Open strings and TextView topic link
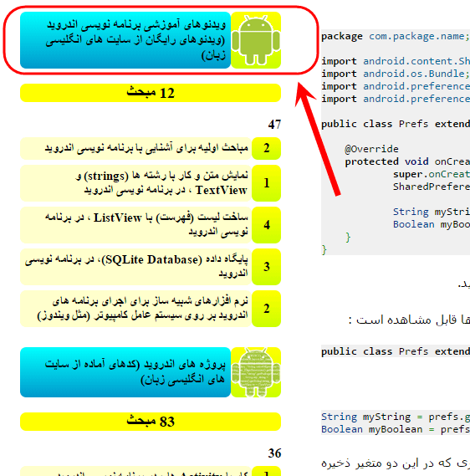This screenshot has width=470, height=476. [x=135, y=183]
